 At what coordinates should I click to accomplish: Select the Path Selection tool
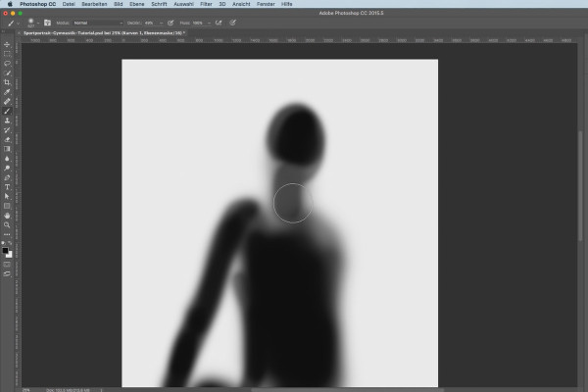pos(7,196)
